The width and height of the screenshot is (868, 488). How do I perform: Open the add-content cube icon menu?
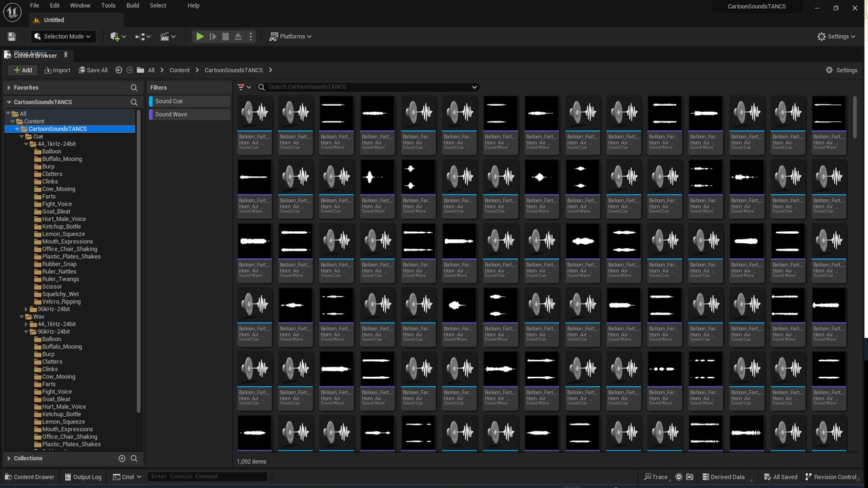click(117, 37)
